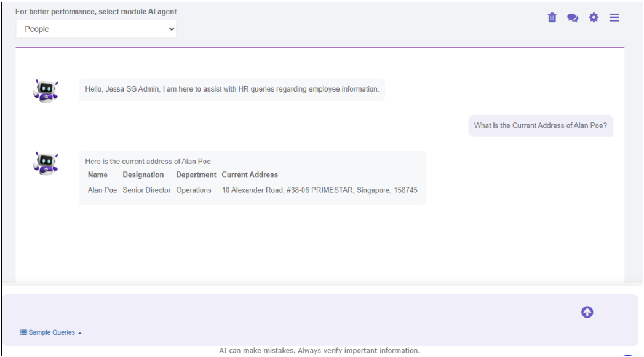This screenshot has width=644, height=357.
Task: Click the 'Name' column header
Action: (98, 175)
